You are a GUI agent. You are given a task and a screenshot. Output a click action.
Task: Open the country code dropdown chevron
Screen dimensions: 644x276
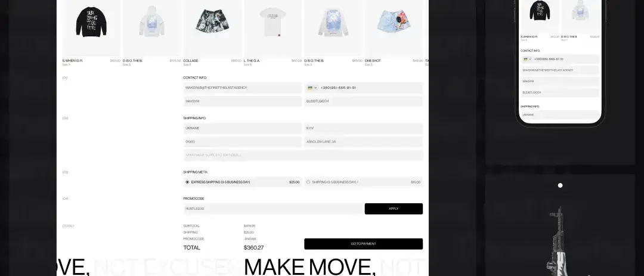coord(315,88)
